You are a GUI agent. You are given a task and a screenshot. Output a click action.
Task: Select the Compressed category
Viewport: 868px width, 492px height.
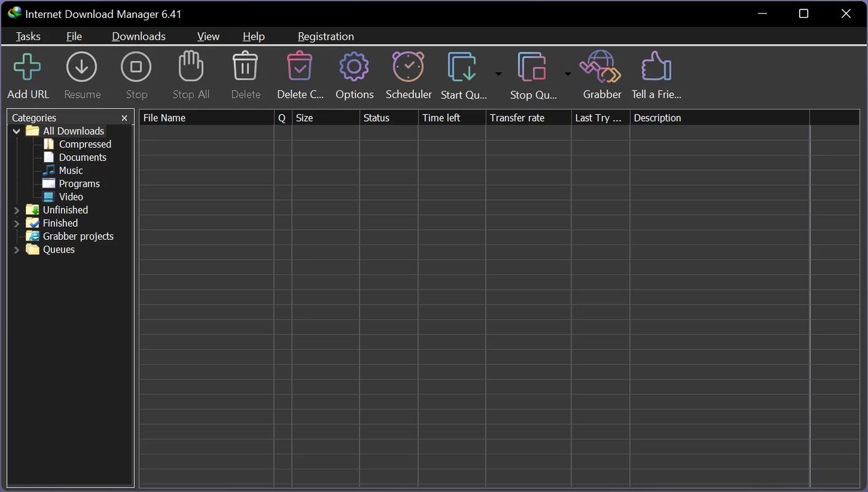click(x=85, y=145)
